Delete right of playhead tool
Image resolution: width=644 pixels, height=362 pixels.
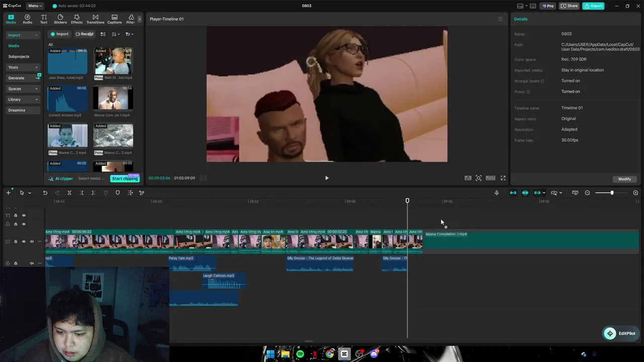(x=94, y=193)
